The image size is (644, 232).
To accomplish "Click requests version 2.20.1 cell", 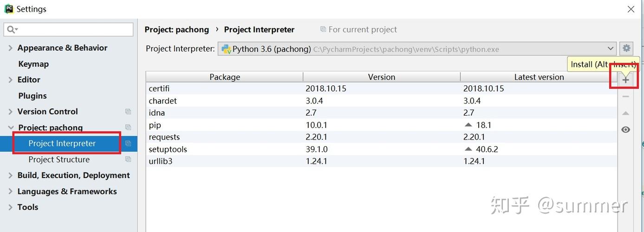I will pos(317,137).
